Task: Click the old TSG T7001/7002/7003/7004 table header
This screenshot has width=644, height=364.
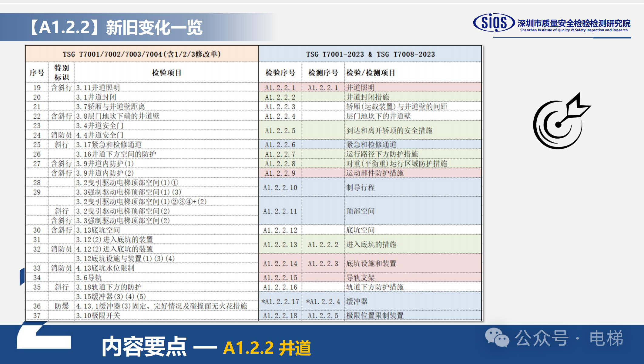Action: 142,54
